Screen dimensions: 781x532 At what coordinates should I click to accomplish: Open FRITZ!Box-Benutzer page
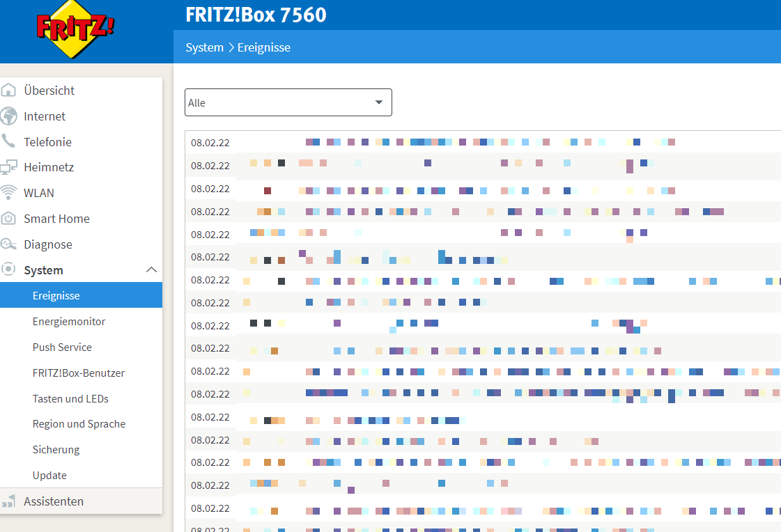[78, 373]
